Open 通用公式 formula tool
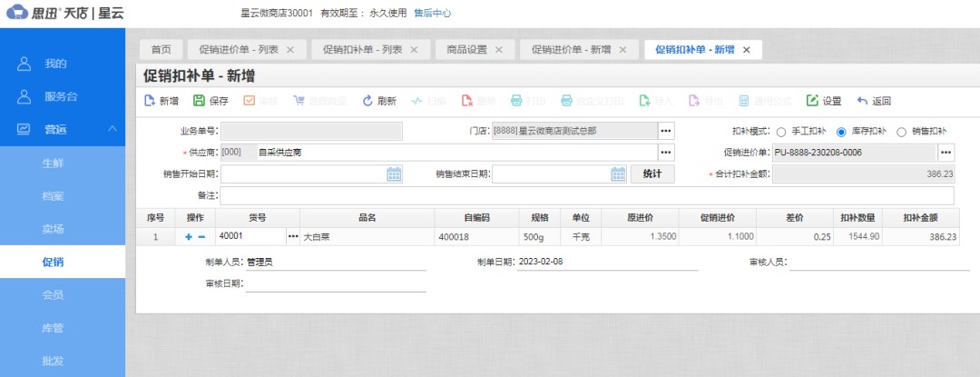Image resolution: width=980 pixels, height=377 pixels. pyautogui.click(x=744, y=101)
